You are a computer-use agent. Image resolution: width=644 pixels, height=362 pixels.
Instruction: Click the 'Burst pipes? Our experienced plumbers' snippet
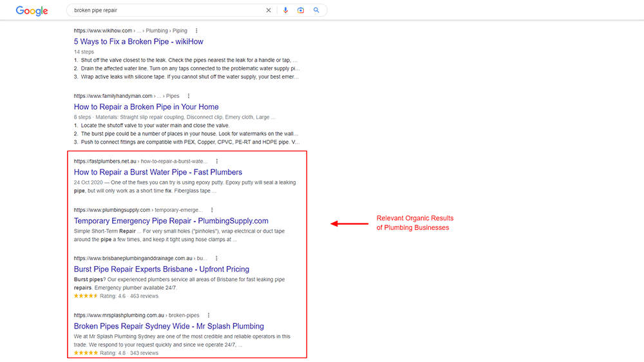[179, 283]
